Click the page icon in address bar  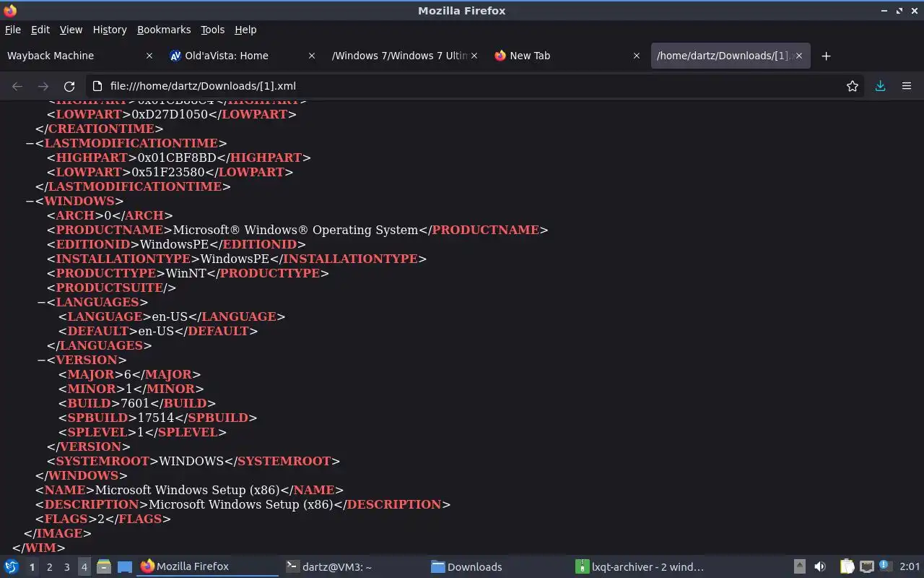pyautogui.click(x=99, y=86)
